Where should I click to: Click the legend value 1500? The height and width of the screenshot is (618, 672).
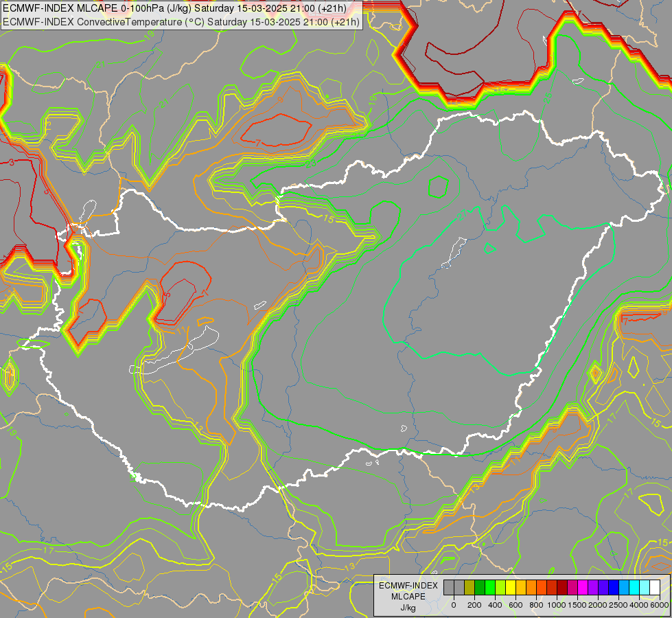click(578, 605)
